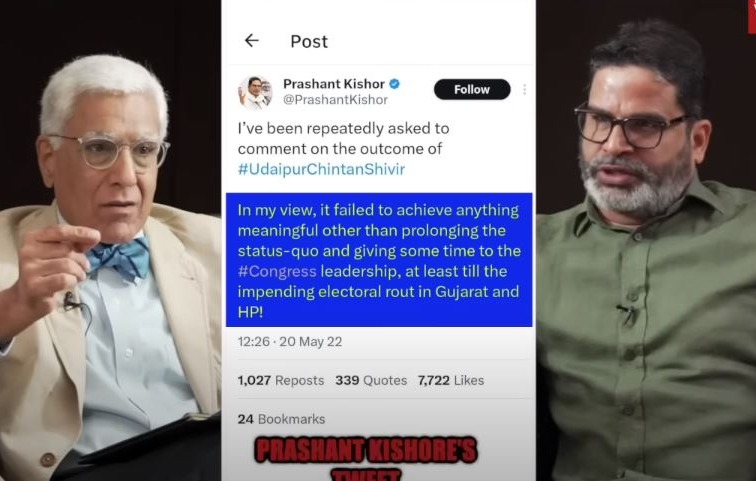Click the interviewer's blue bow tie
756x481 pixels.
pyautogui.click(x=119, y=259)
